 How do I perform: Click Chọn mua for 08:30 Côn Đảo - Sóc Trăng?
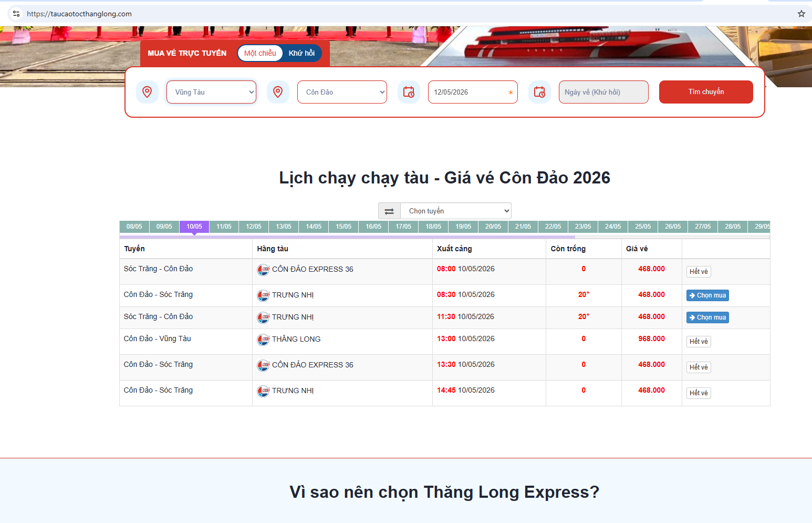(707, 295)
